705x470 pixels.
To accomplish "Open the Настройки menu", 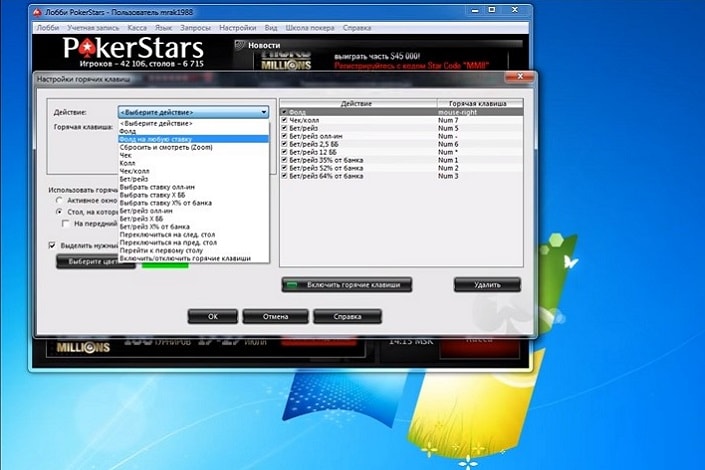I will [237, 28].
